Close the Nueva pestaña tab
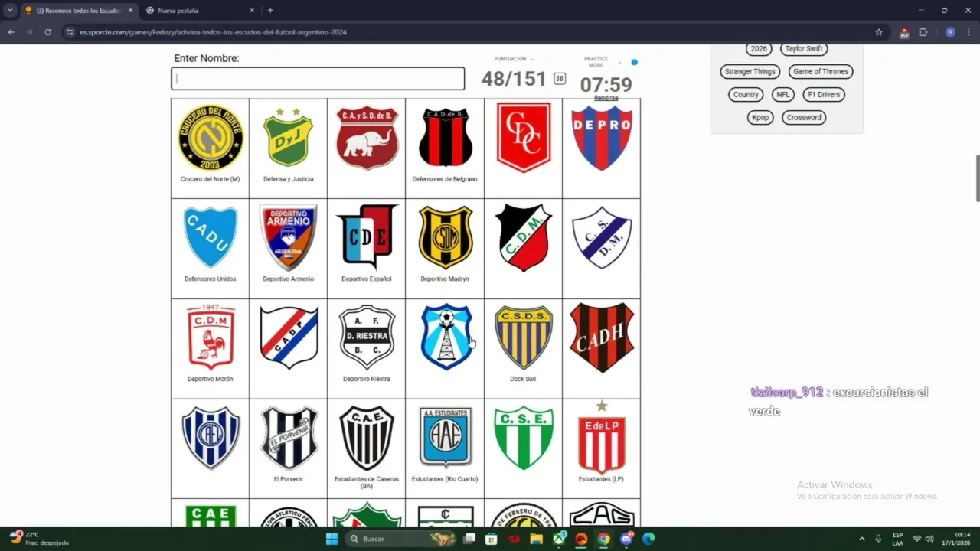Screen dimensions: 980x551 click(x=252, y=11)
